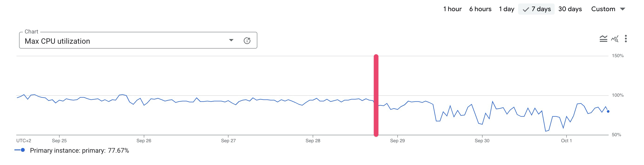Open the Chart metric selector box
The height and width of the screenshot is (165, 644).
click(125, 41)
